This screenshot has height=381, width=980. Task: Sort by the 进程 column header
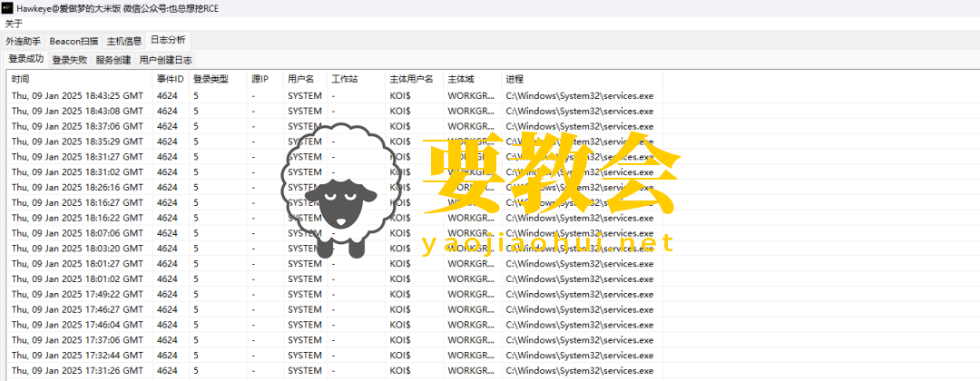(x=582, y=79)
